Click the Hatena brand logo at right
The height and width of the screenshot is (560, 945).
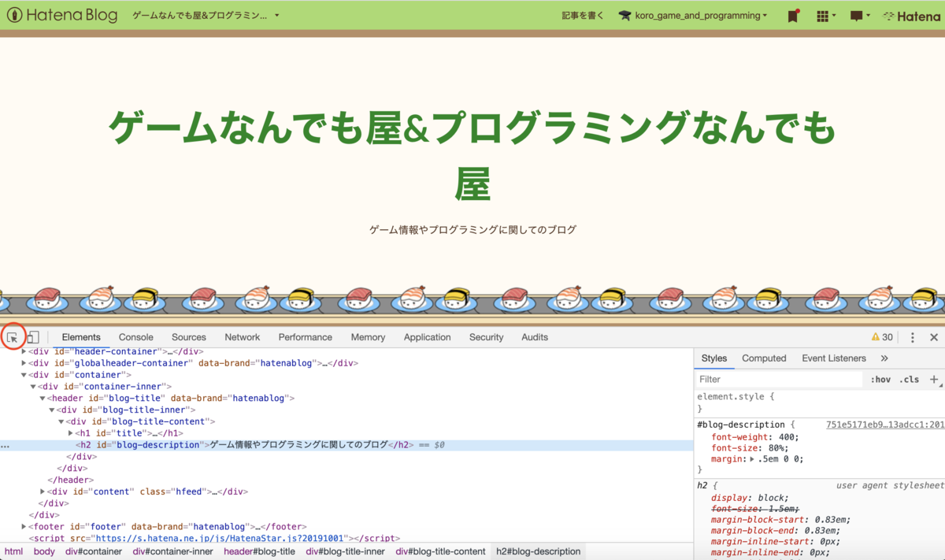(x=911, y=16)
